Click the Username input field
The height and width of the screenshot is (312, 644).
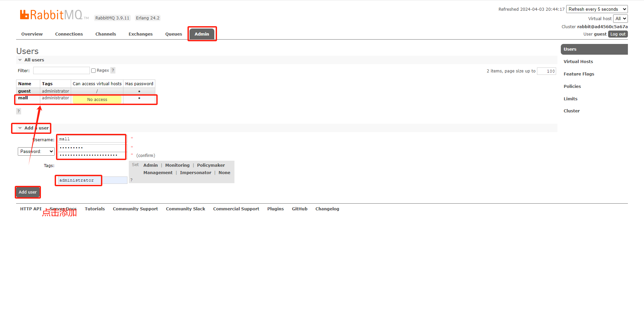tap(91, 139)
